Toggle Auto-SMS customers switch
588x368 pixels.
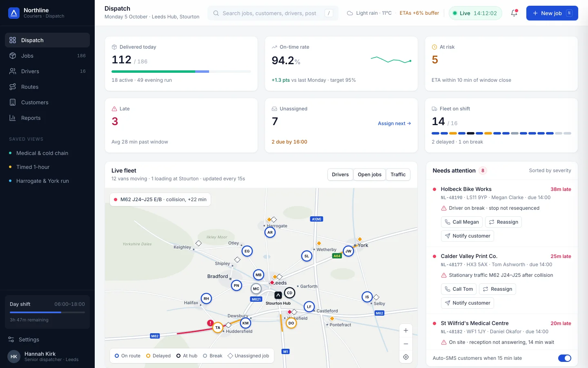click(x=565, y=358)
